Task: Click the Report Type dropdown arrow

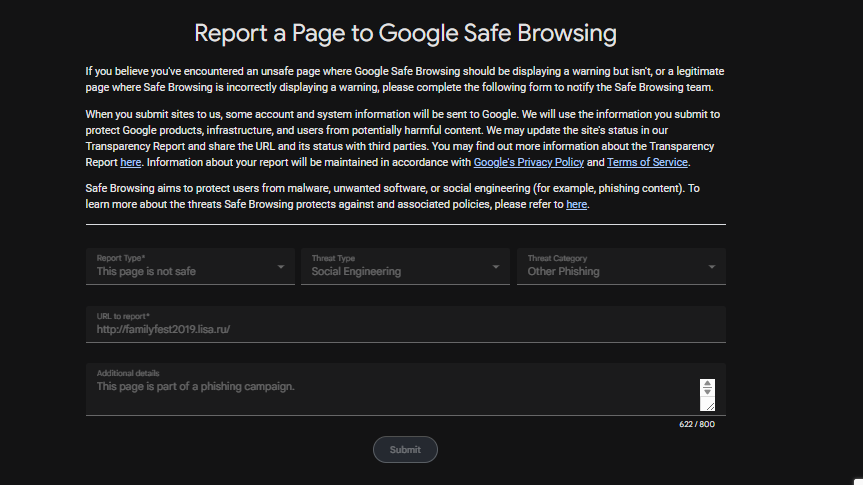Action: pos(281,267)
